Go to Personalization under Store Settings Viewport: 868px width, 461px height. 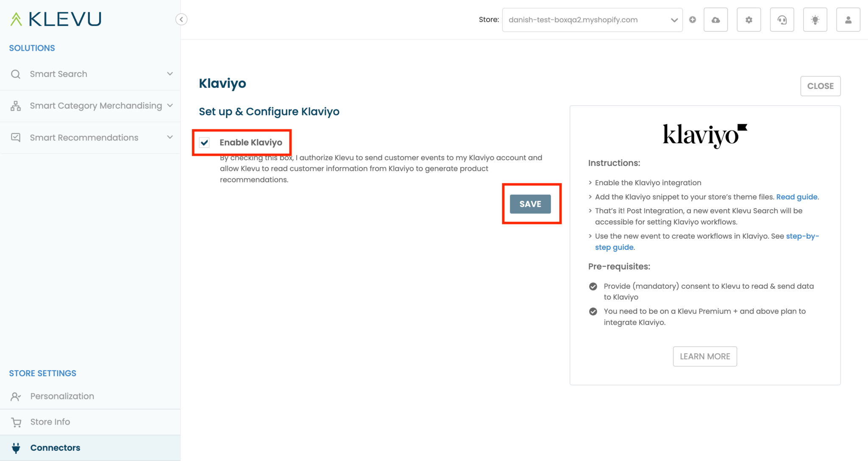pos(62,396)
